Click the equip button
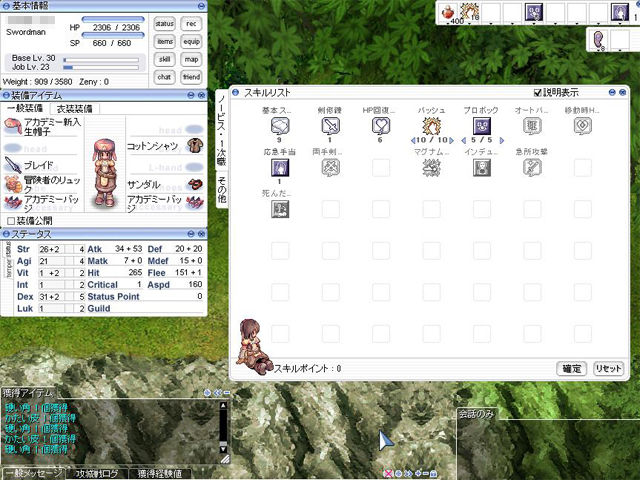Image resolution: width=640 pixels, height=480 pixels. point(191,42)
